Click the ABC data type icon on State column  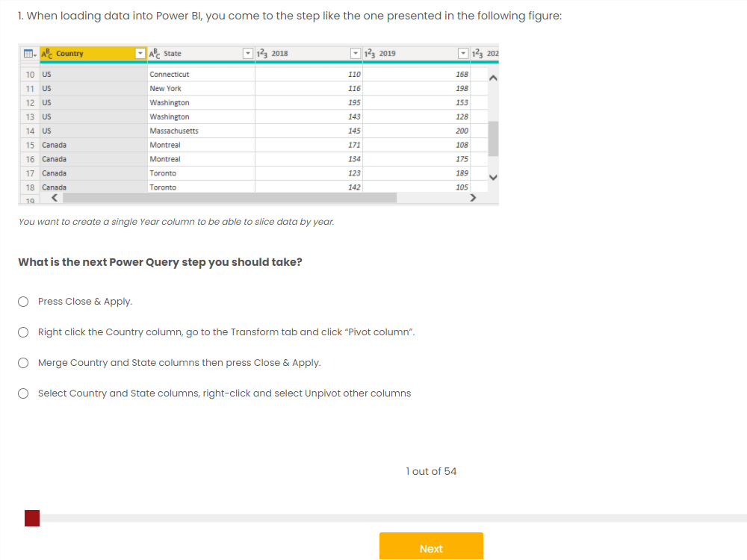(155, 53)
